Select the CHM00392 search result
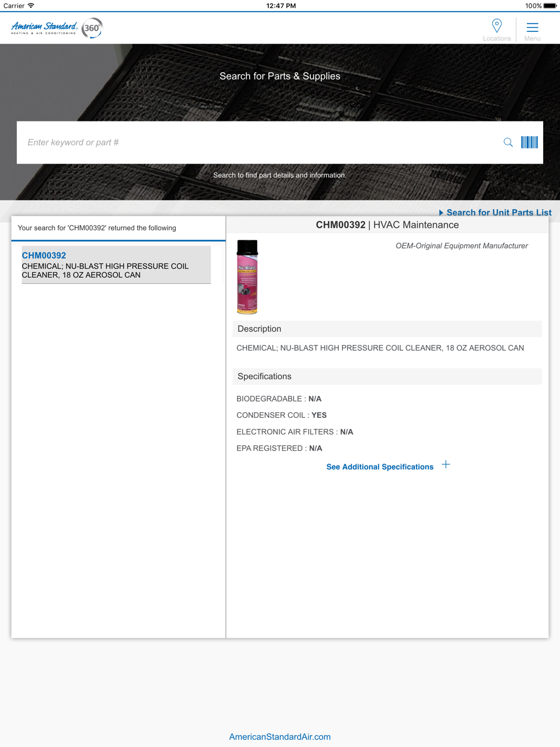Screen dimensions: 560x747 click(x=116, y=264)
